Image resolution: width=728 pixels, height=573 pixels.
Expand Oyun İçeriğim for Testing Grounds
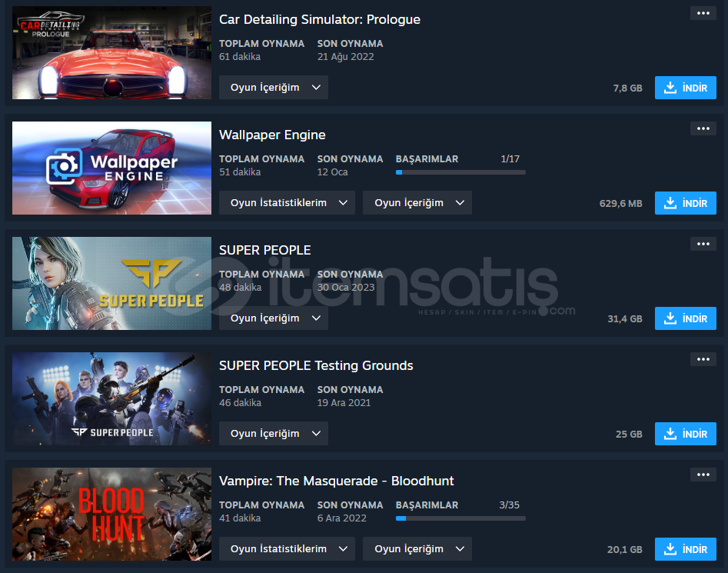[274, 434]
